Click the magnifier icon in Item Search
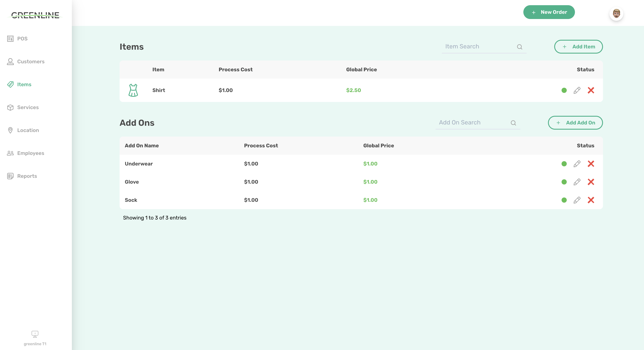 [x=520, y=47]
